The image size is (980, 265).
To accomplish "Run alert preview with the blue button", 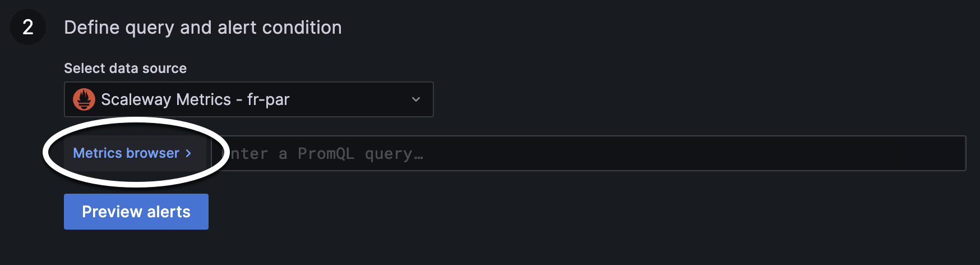I will coord(136,212).
